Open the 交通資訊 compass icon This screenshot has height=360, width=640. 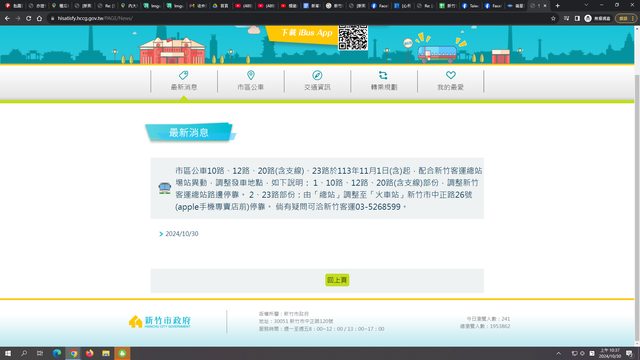[317, 75]
